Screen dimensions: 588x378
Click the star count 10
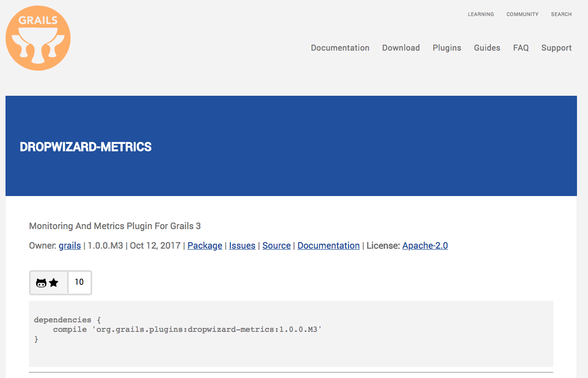tap(79, 282)
